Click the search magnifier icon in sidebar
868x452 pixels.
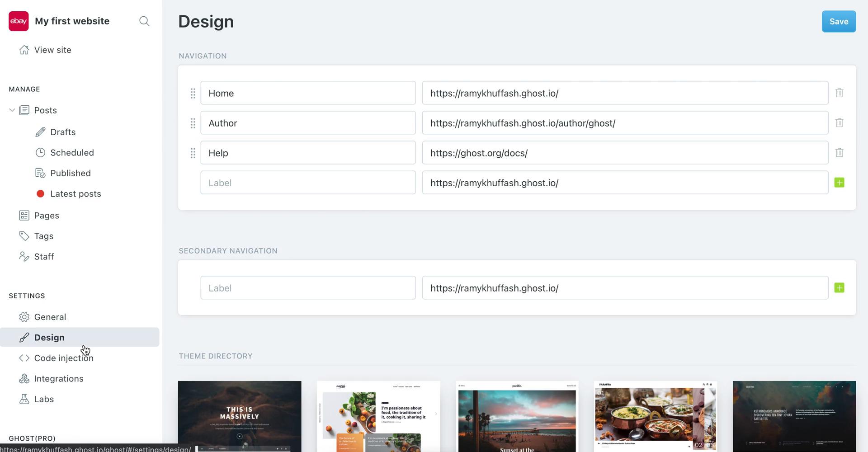(x=144, y=21)
